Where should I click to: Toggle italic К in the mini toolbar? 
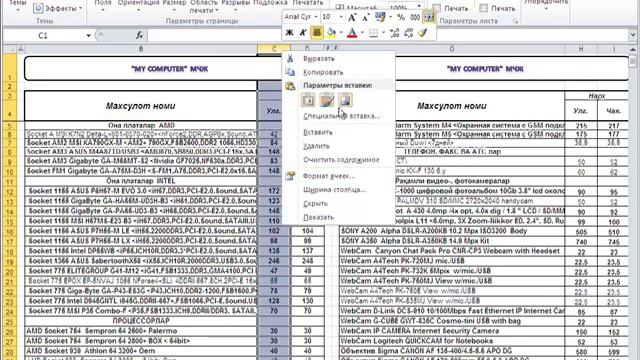[303, 33]
